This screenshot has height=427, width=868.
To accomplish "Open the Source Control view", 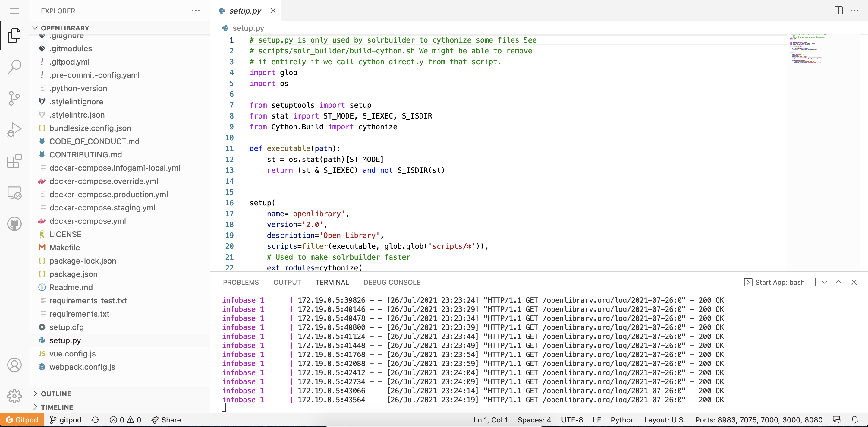I will pyautogui.click(x=14, y=98).
